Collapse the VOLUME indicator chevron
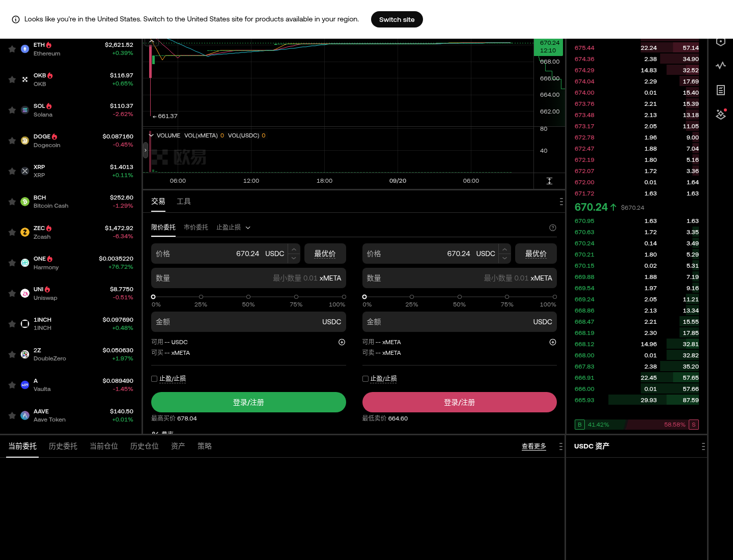 coord(151,135)
